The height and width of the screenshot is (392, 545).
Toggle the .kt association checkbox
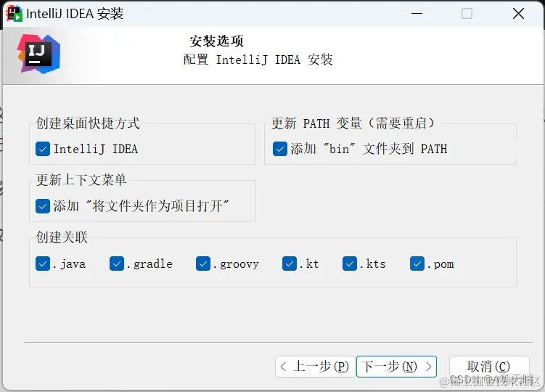pyautogui.click(x=290, y=264)
